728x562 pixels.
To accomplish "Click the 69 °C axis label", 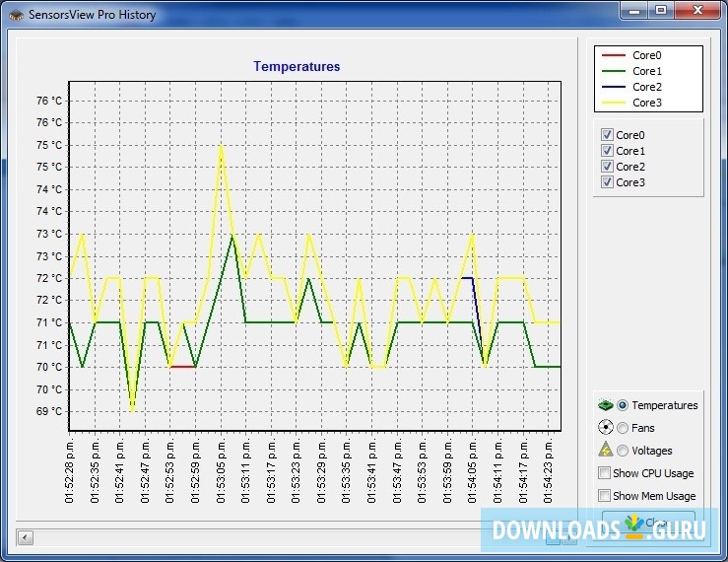I will pos(48,411).
